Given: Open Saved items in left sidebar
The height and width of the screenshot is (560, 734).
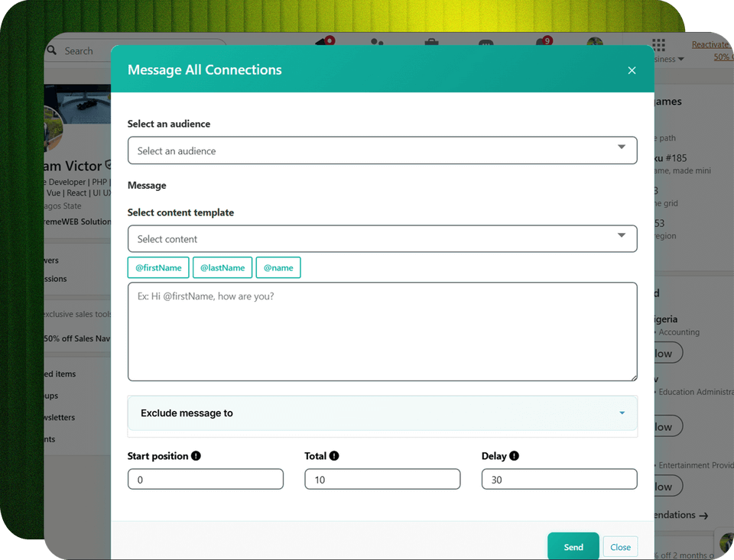Looking at the screenshot, I should click(60, 374).
